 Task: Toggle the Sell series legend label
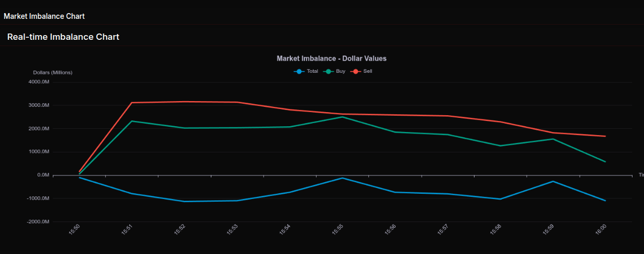pyautogui.click(x=368, y=71)
